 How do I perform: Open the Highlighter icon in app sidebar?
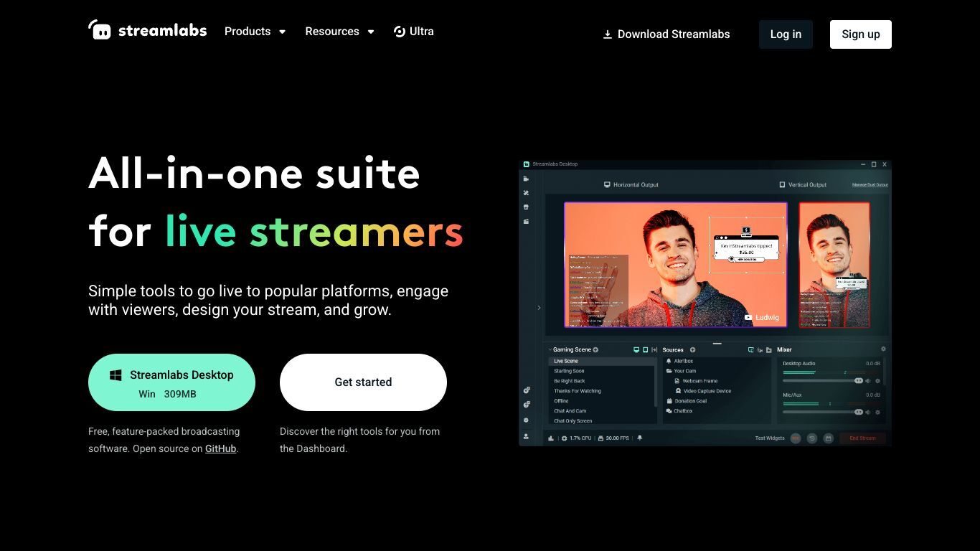click(x=527, y=222)
